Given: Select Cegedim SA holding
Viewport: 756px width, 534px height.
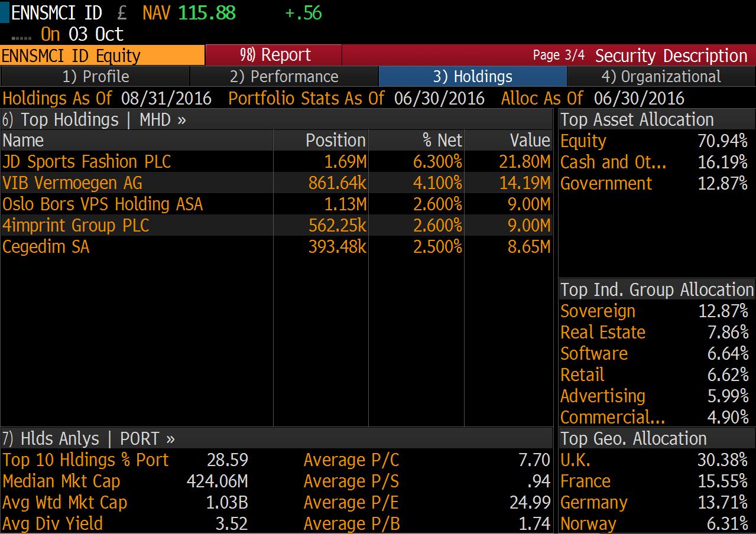Looking at the screenshot, I should point(276,247).
